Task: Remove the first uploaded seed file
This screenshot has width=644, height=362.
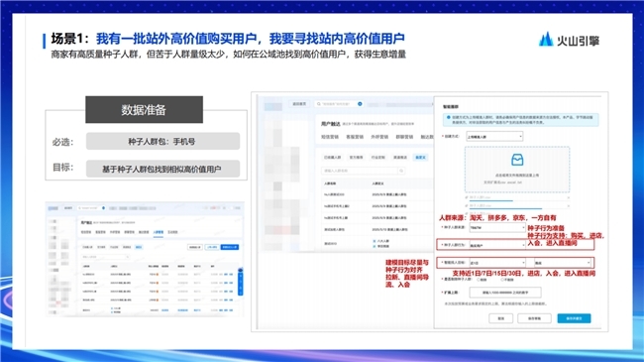Action: pyautogui.click(x=569, y=198)
